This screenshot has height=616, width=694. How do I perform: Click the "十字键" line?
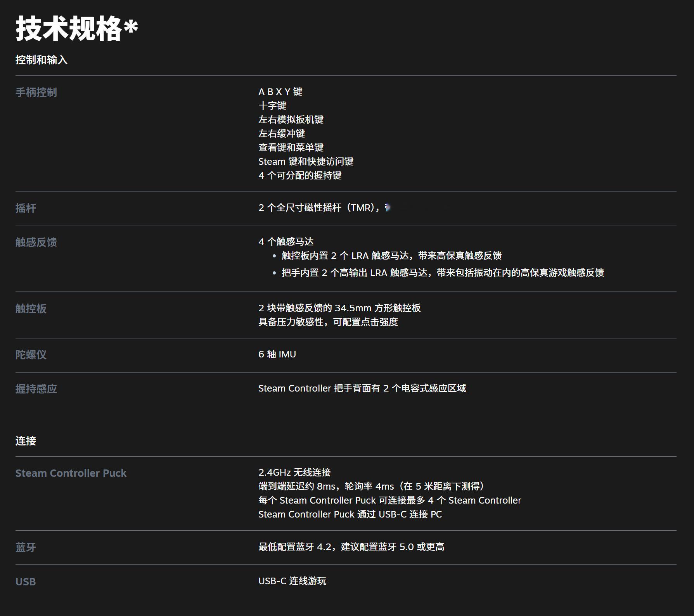(x=272, y=105)
